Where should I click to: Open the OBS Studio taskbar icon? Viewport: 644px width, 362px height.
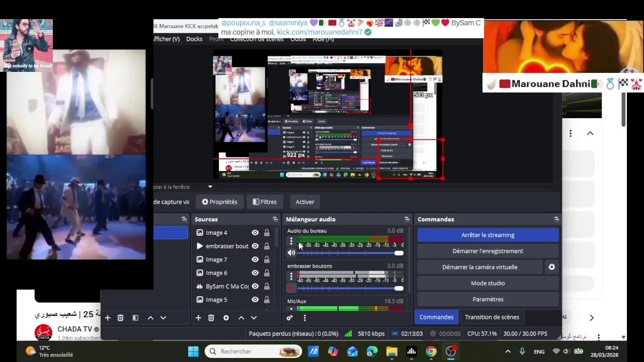click(x=451, y=351)
